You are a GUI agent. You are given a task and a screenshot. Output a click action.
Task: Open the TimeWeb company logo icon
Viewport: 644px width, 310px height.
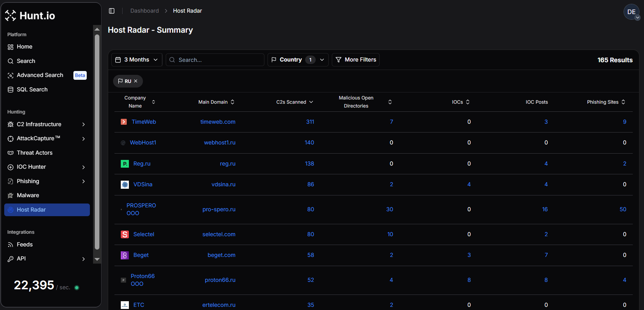click(124, 122)
